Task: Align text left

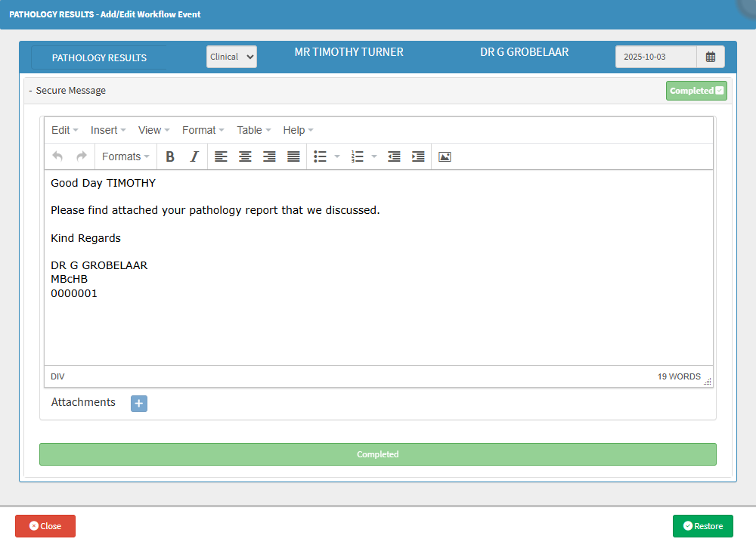Action: point(221,156)
